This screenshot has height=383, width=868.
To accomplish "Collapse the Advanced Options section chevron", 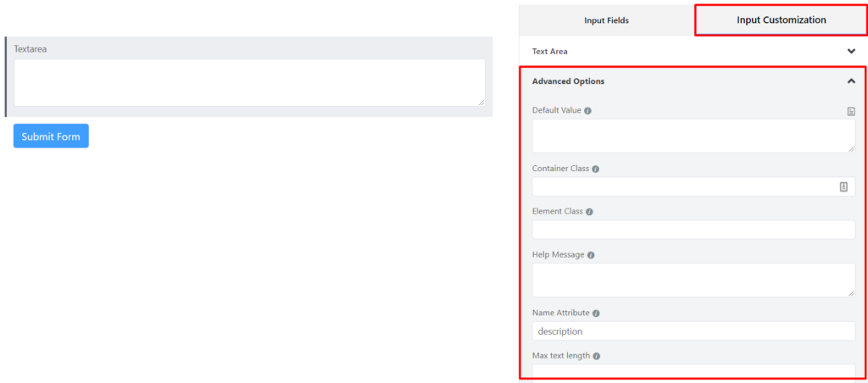I will tap(851, 80).
